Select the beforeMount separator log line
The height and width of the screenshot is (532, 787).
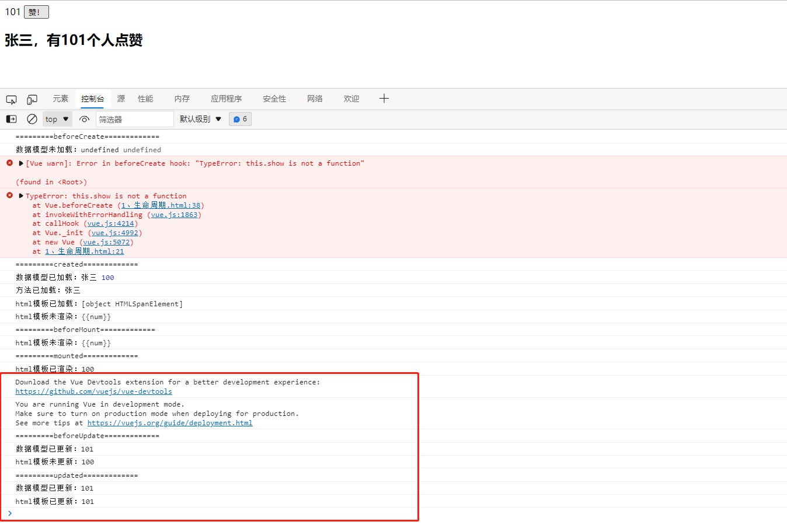(x=85, y=330)
